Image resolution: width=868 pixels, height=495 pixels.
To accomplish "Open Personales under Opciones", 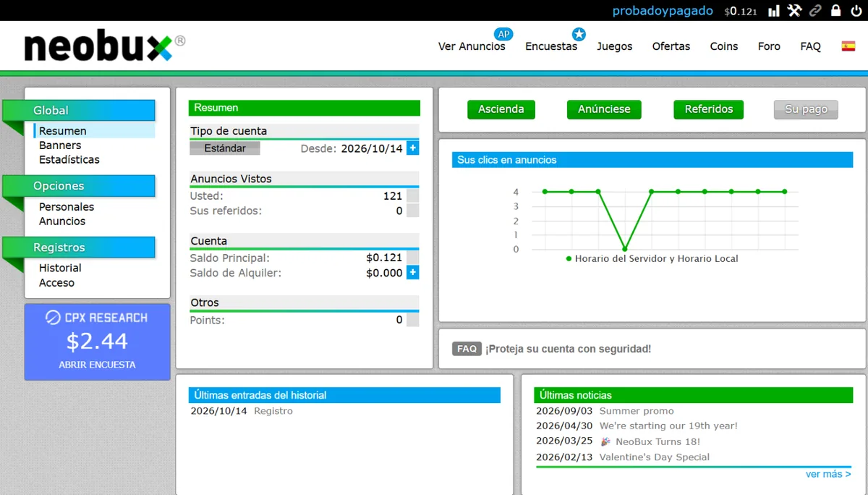I will pyautogui.click(x=67, y=207).
